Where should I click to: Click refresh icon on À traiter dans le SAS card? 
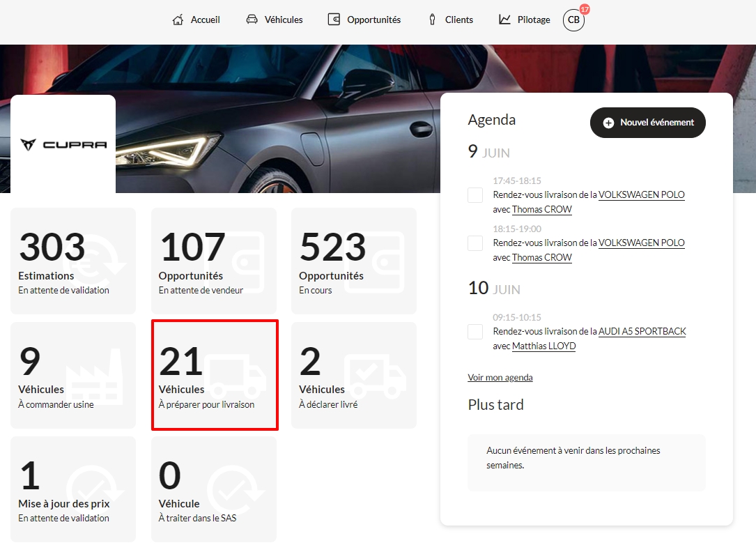click(x=236, y=489)
